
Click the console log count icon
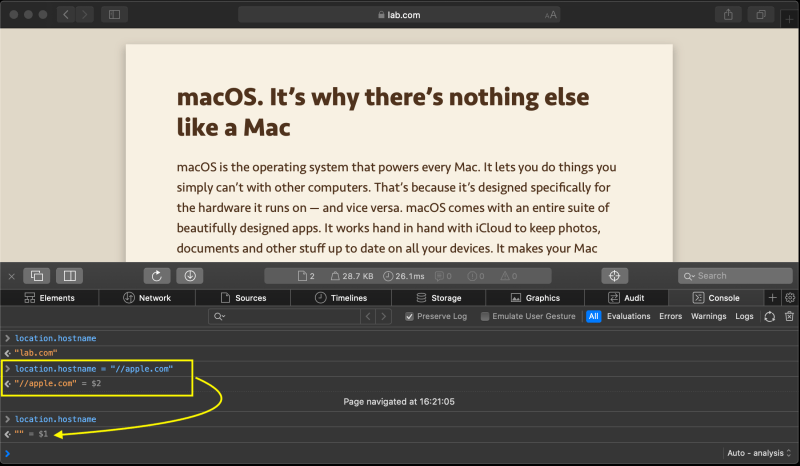click(x=443, y=276)
